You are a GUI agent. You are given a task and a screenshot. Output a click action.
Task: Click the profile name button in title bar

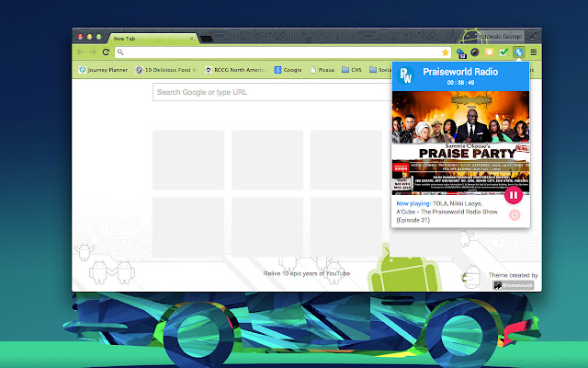pos(501,37)
